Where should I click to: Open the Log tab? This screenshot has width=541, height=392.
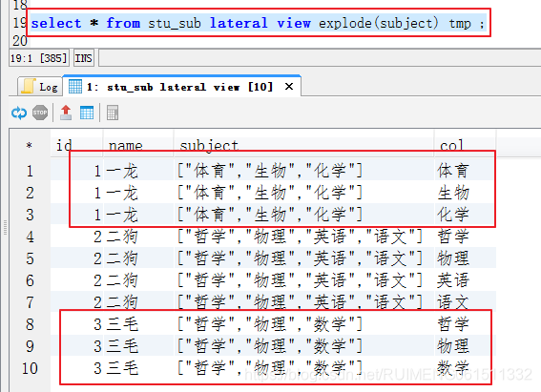pos(40,87)
